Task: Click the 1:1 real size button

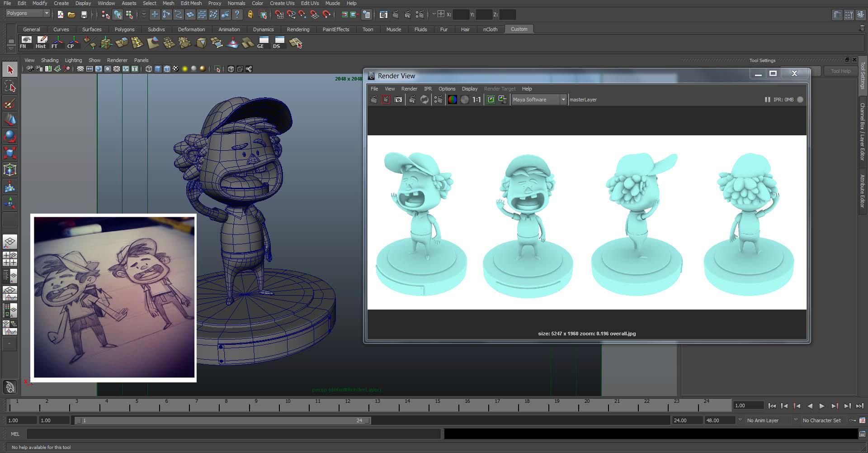Action: [476, 100]
